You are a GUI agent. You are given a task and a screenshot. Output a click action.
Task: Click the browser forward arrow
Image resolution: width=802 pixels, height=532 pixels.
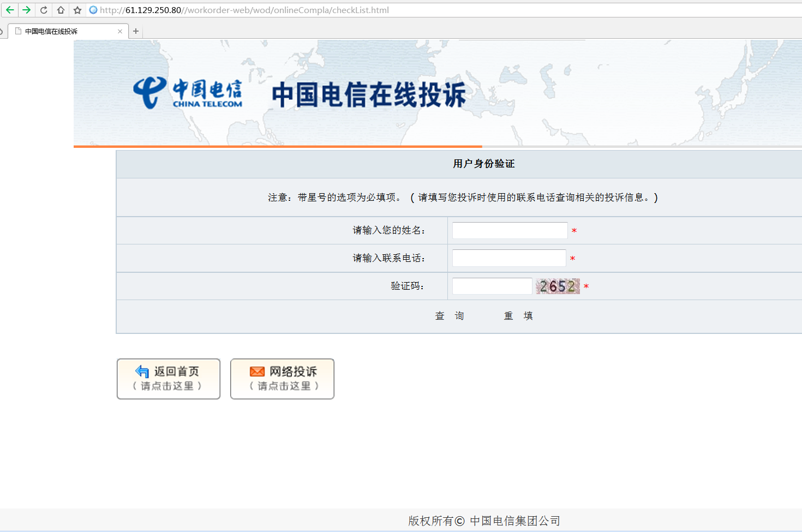[x=26, y=10]
